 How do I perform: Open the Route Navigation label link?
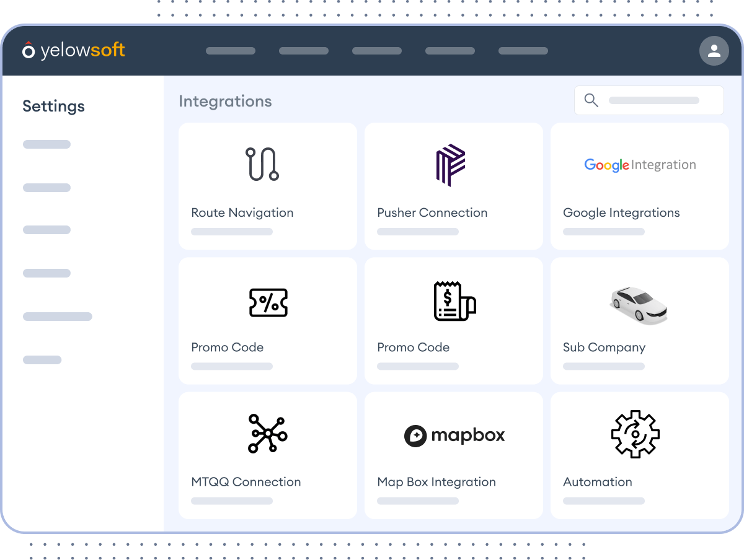(242, 212)
